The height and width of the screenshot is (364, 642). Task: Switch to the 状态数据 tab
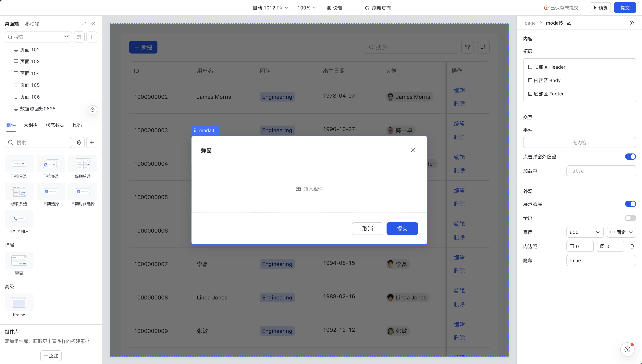click(x=55, y=125)
